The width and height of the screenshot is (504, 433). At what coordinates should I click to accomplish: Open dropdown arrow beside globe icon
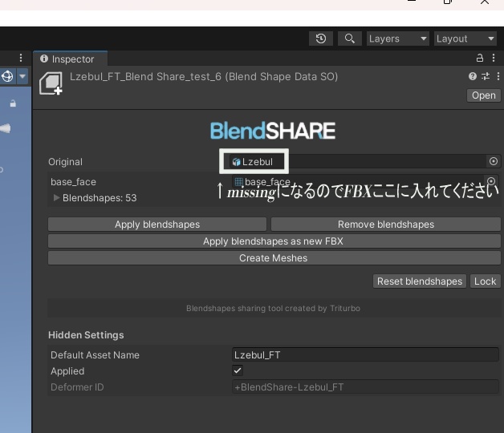click(22, 76)
